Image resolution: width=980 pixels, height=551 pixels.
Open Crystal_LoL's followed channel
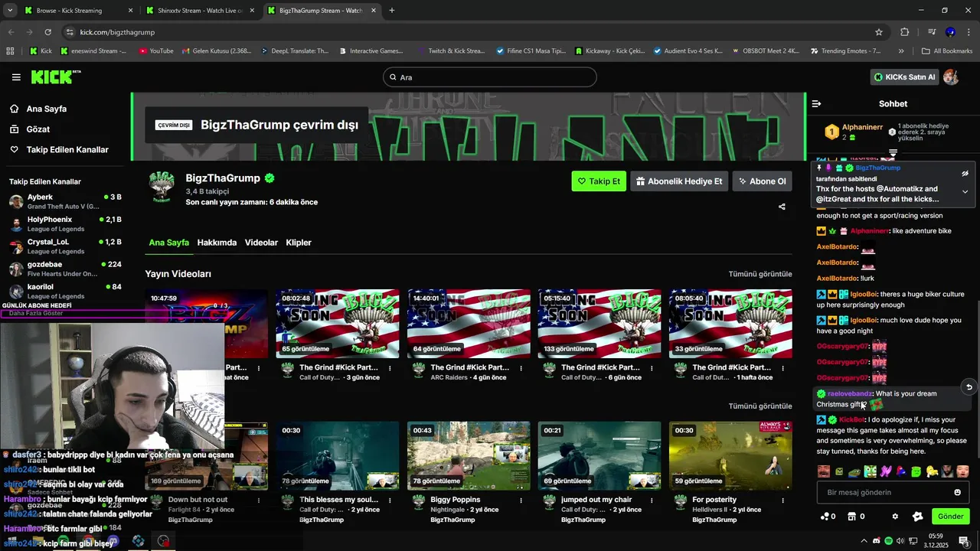click(x=65, y=246)
